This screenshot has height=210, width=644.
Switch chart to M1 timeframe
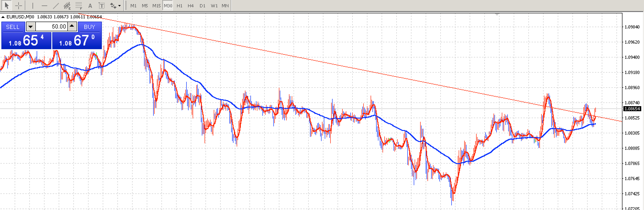(x=133, y=6)
